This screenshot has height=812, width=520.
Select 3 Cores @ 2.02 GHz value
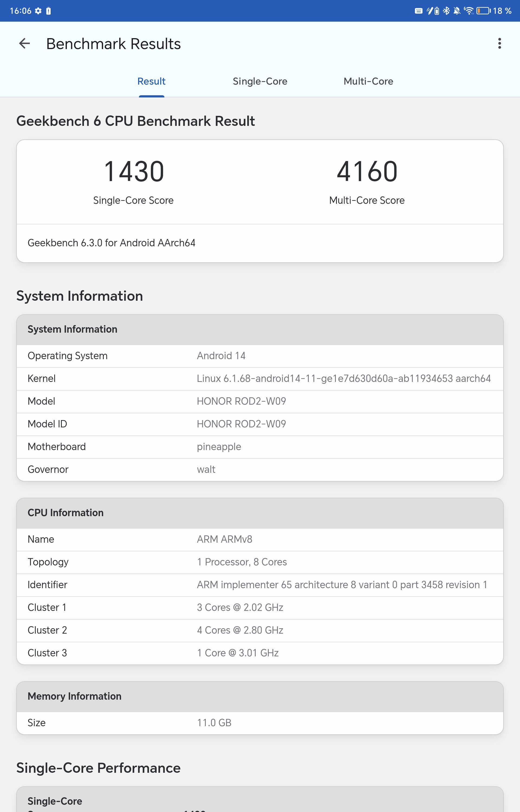(240, 608)
